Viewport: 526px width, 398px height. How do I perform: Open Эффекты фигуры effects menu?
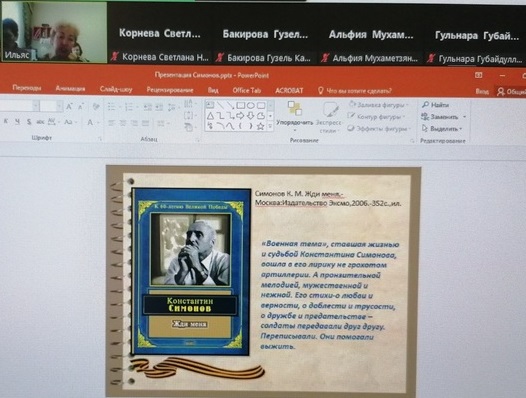379,129
